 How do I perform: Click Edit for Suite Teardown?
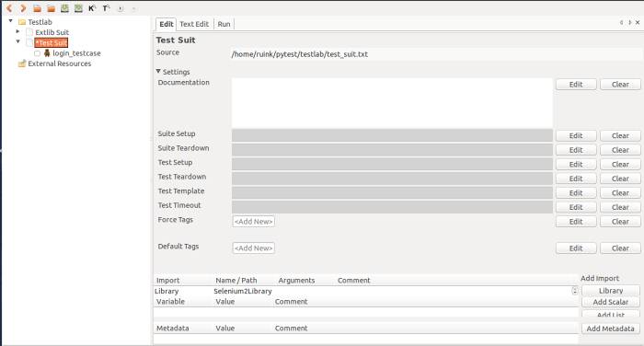(576, 150)
